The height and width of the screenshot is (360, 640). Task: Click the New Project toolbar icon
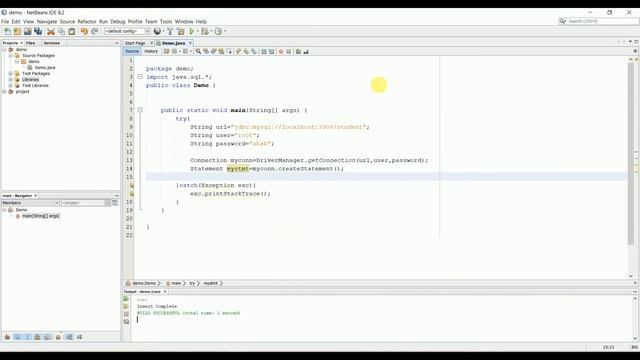tap(17, 31)
